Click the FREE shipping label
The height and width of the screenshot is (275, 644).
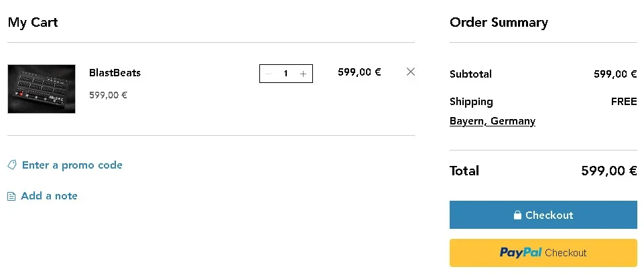(623, 102)
